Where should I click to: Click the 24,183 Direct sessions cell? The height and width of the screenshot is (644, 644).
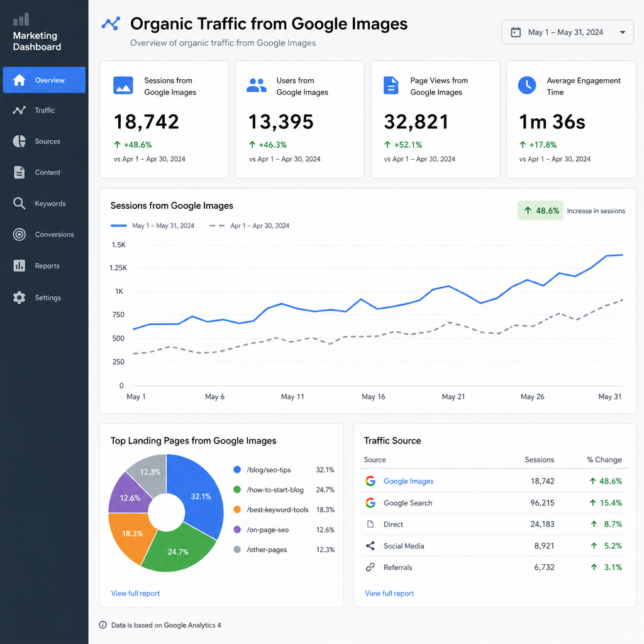[542, 524]
